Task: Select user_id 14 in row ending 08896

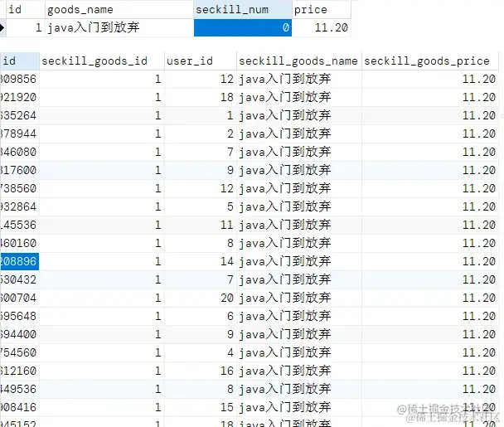Action: (x=201, y=261)
